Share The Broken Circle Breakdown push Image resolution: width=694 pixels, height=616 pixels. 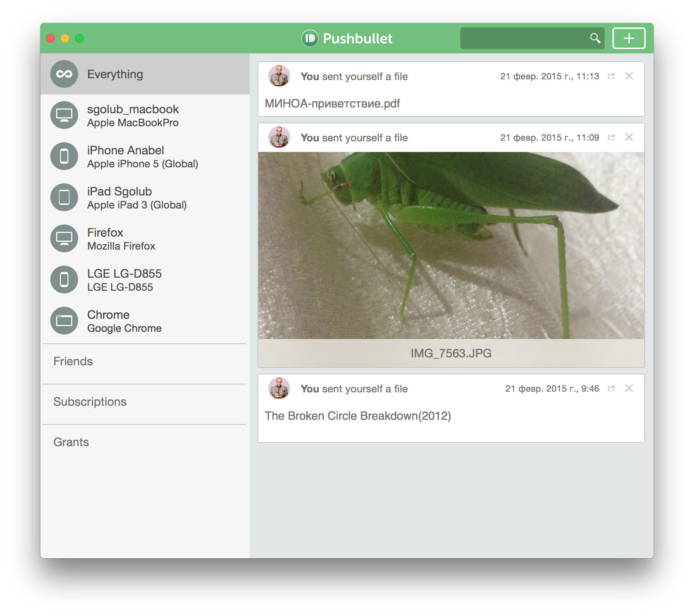point(611,388)
